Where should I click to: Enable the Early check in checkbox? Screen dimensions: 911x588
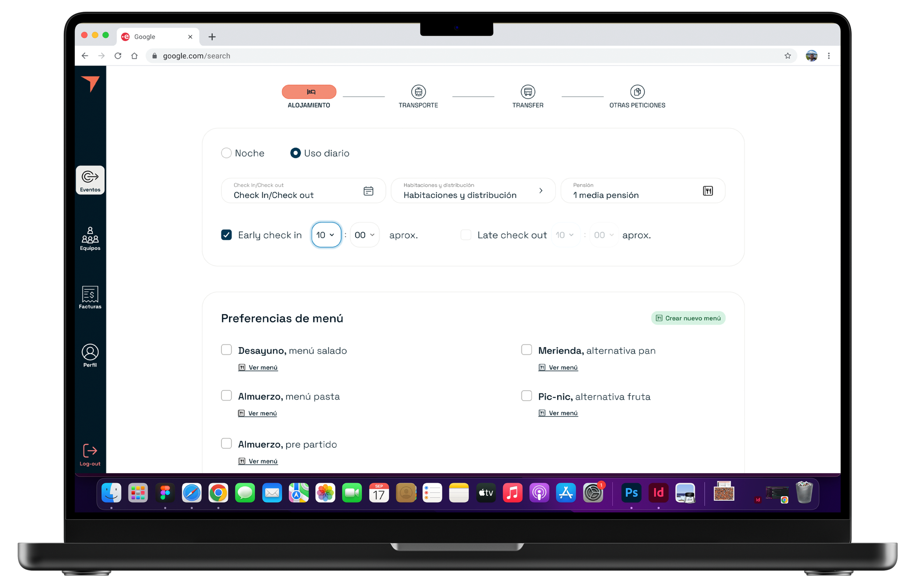point(228,235)
